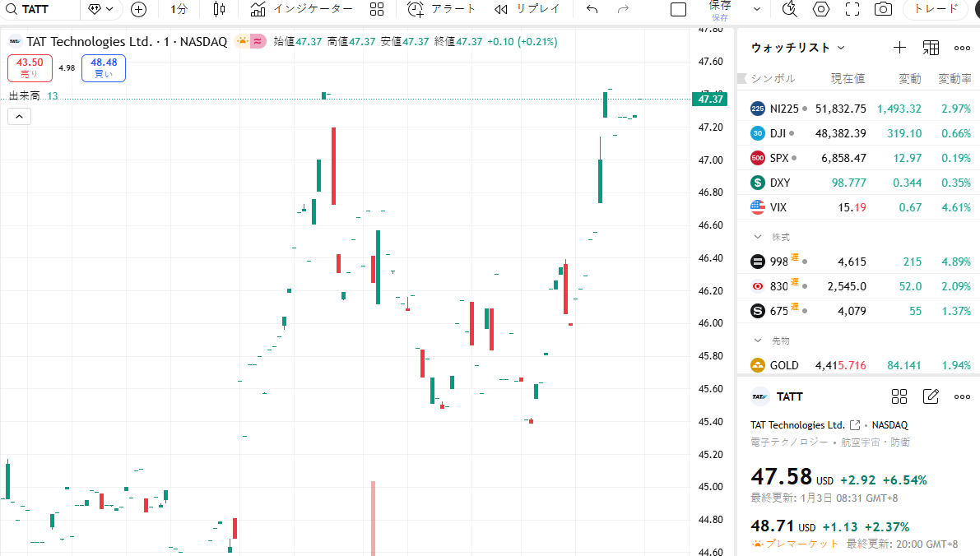This screenshot has width=980, height=556.
Task: Sort the watchlist by 現在値 column
Action: [x=848, y=79]
